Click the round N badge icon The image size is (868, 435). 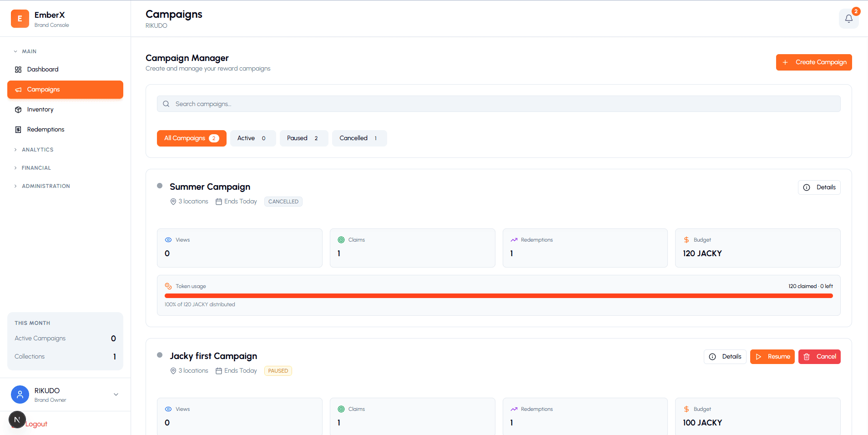pyautogui.click(x=17, y=420)
